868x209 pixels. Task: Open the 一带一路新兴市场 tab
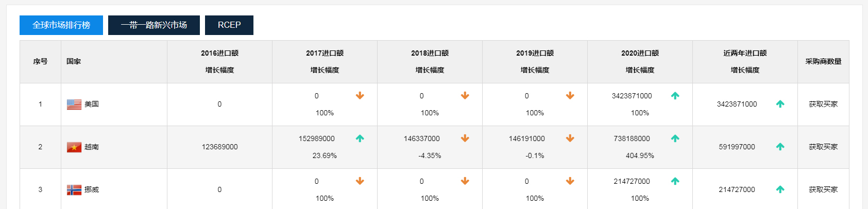coord(154,25)
